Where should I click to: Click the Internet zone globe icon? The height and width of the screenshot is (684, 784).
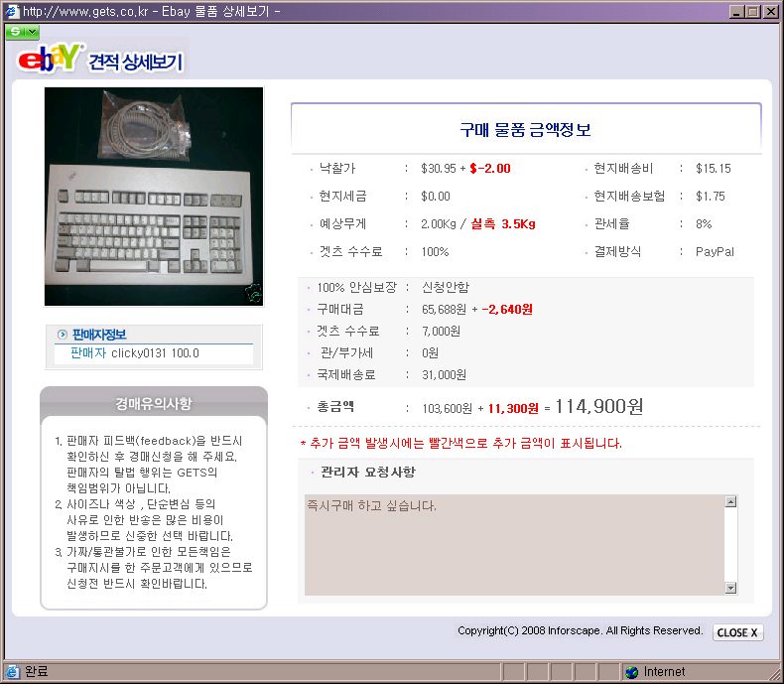(x=632, y=672)
